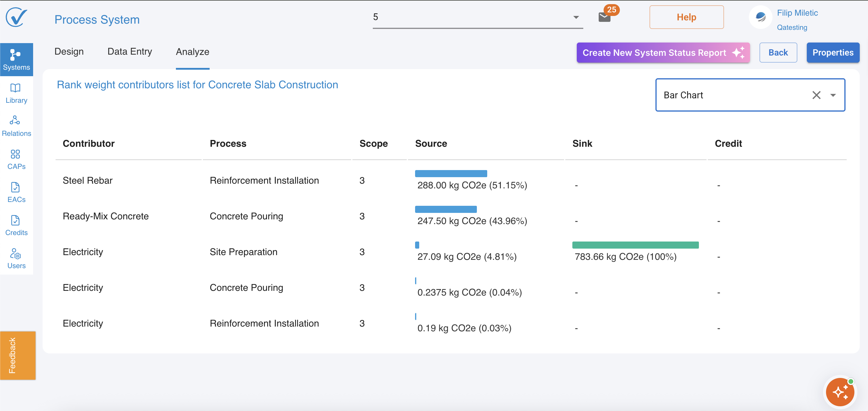
Task: Open mail notifications envelope icon
Action: coord(605,17)
